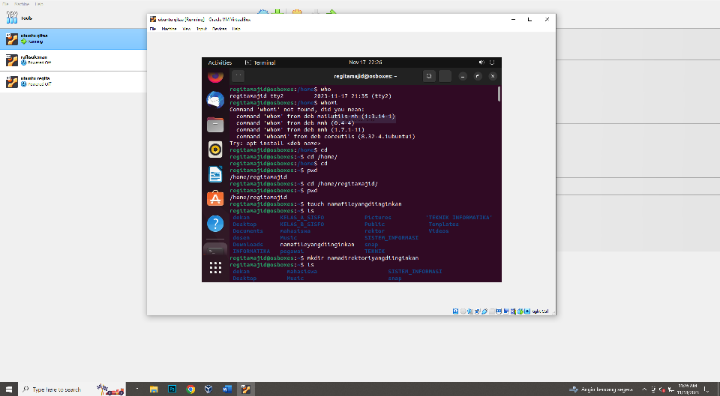Viewport: 720px width, 396px height.
Task: Open the Ubuntu power system menu icon
Action: [x=492, y=62]
